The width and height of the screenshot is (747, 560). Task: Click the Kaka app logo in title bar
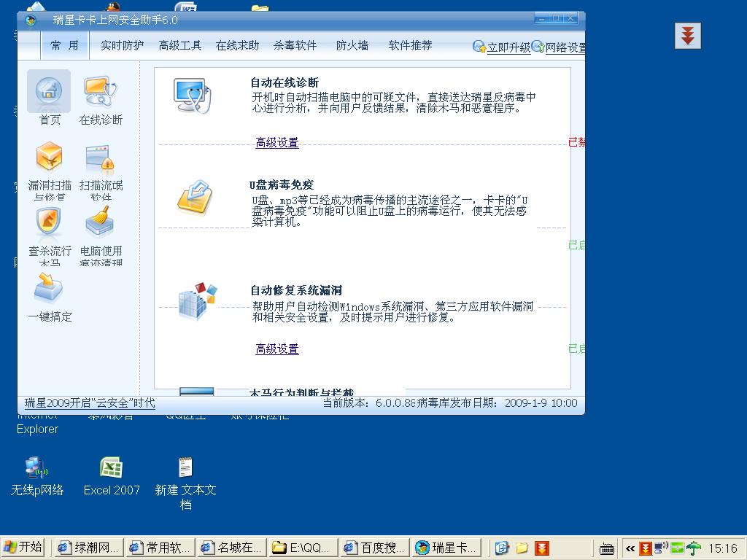(x=31, y=20)
